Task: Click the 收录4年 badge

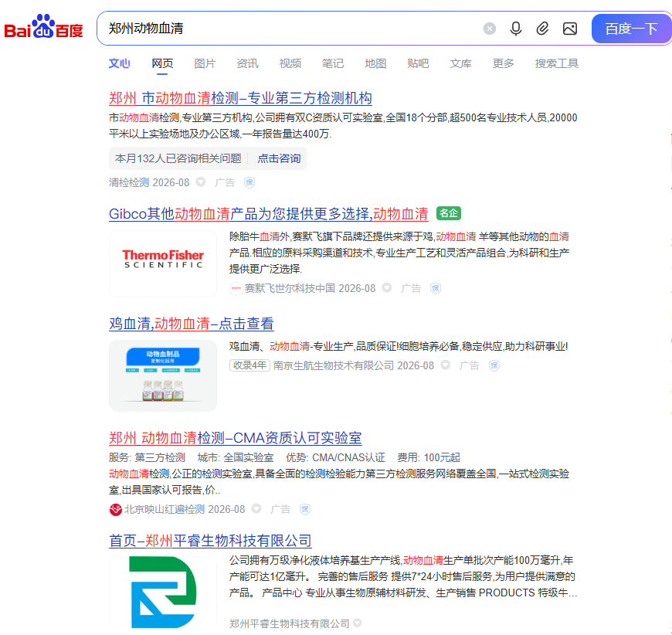Action: [249, 365]
